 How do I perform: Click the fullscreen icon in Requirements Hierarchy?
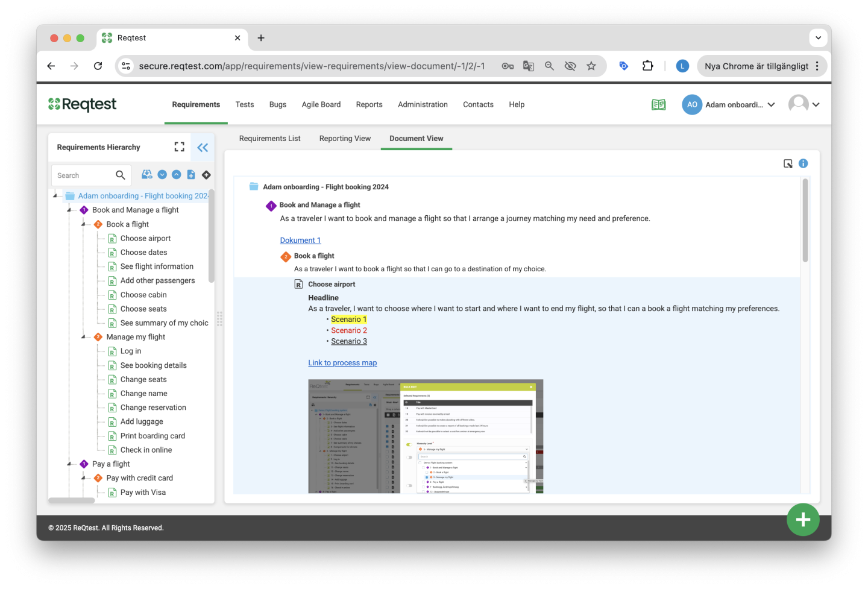pyautogui.click(x=179, y=147)
